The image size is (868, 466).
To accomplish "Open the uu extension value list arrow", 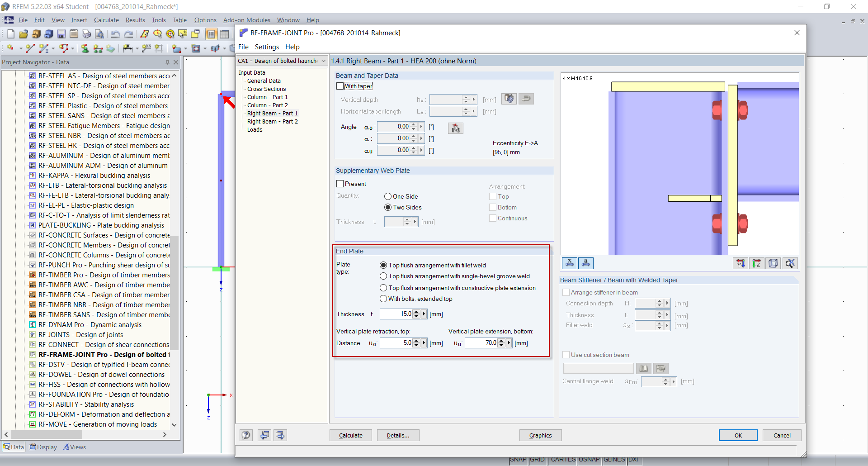I will (509, 343).
